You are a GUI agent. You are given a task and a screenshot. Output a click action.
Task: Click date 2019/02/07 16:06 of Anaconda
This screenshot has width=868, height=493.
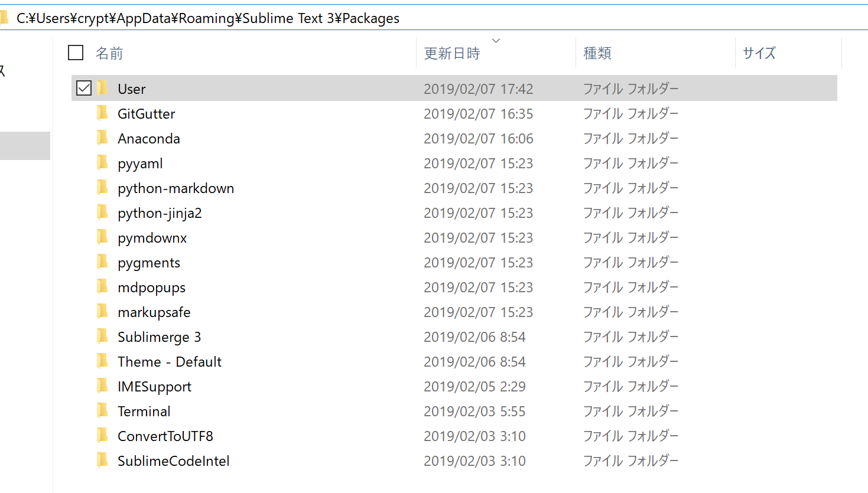coord(479,138)
